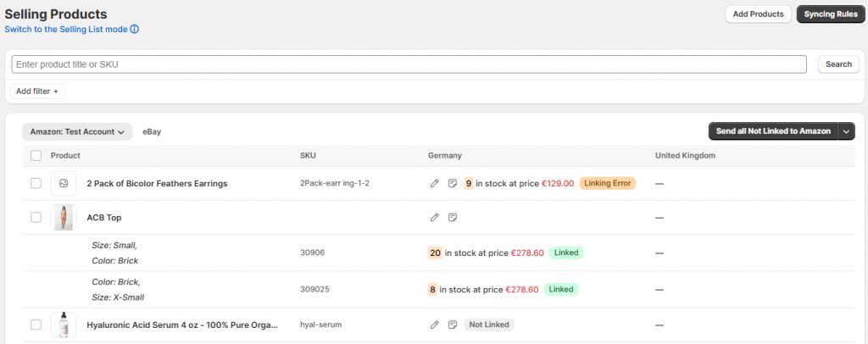Click edit pencil icon for ACB Top
The width and height of the screenshot is (868, 344).
point(435,218)
